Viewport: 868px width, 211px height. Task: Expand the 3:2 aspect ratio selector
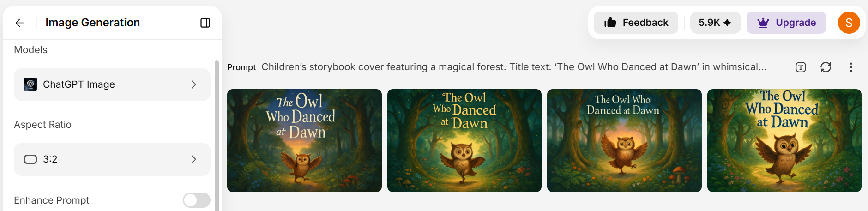(112, 159)
